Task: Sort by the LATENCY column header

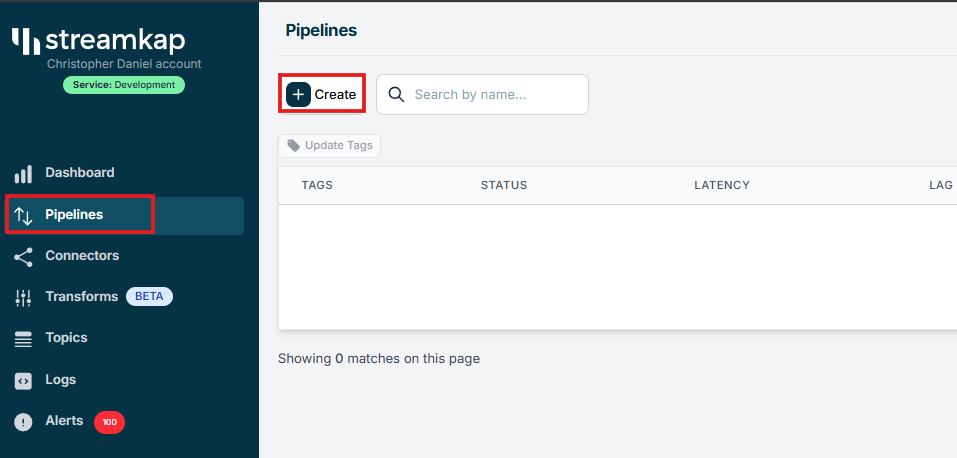Action: click(722, 185)
